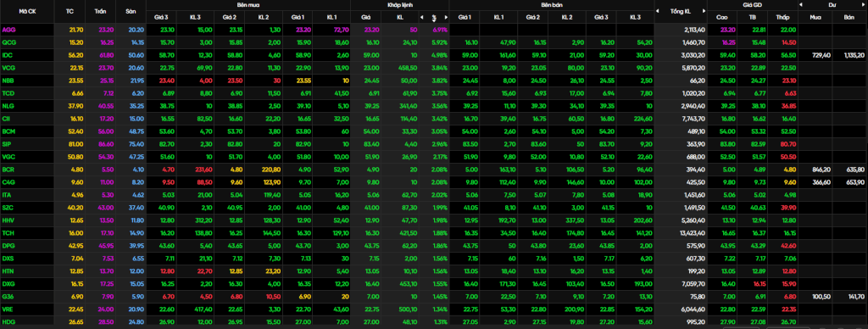
Task: Click the Khớp lệnh group header
Action: click(399, 5)
